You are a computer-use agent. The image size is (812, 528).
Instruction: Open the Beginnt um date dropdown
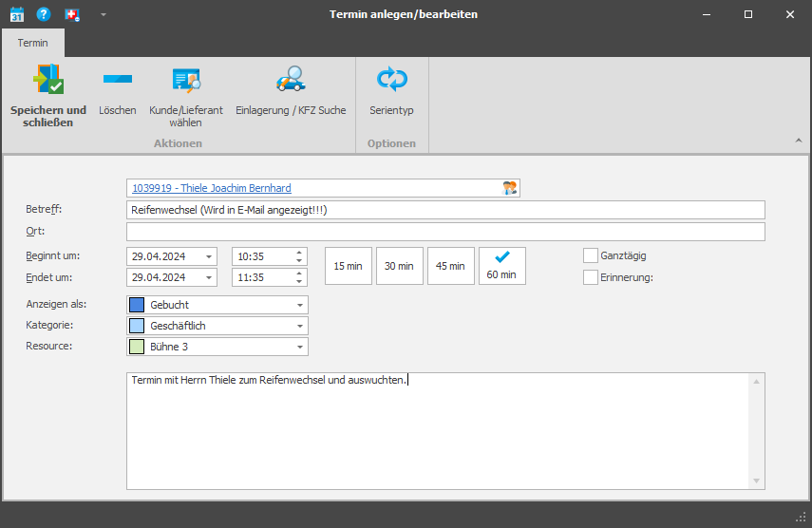pyautogui.click(x=209, y=256)
